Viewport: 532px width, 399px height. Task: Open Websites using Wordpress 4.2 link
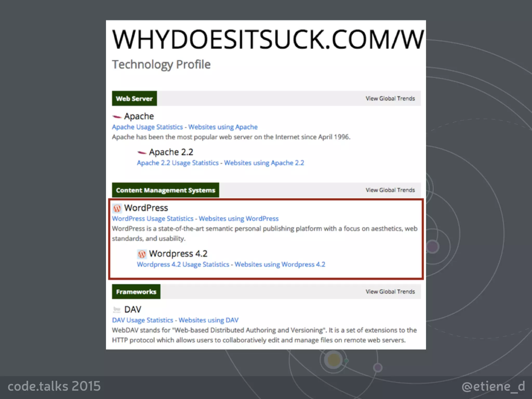point(280,264)
